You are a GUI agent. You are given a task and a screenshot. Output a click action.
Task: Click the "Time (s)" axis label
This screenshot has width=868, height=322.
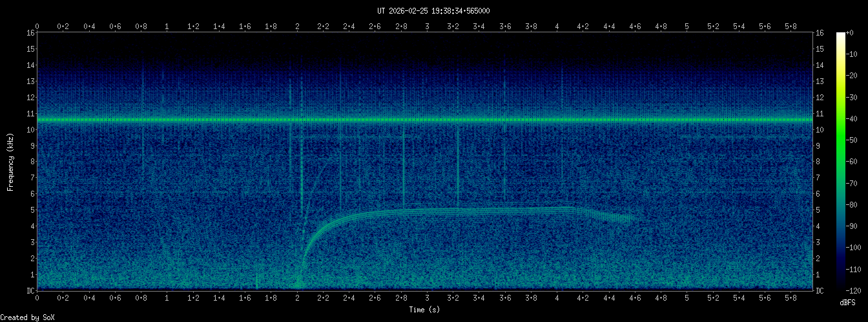coord(424,310)
